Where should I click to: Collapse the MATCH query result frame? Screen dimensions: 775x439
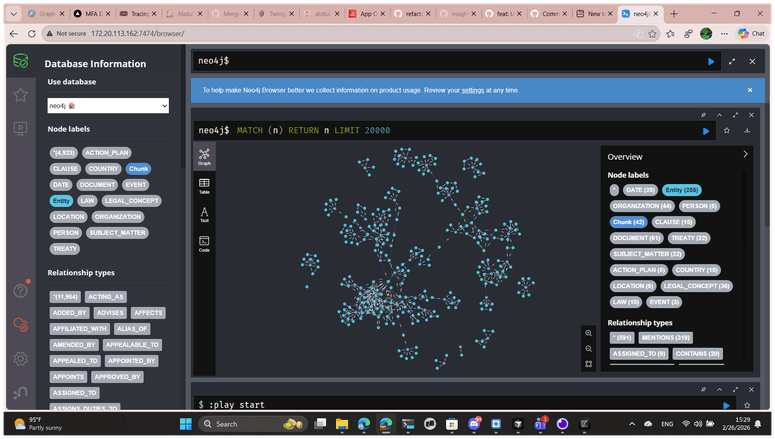pos(720,115)
